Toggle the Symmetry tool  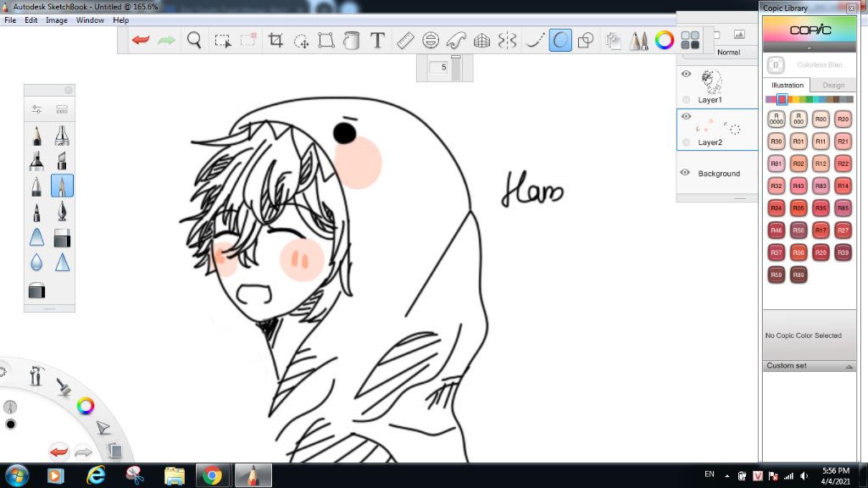[507, 40]
